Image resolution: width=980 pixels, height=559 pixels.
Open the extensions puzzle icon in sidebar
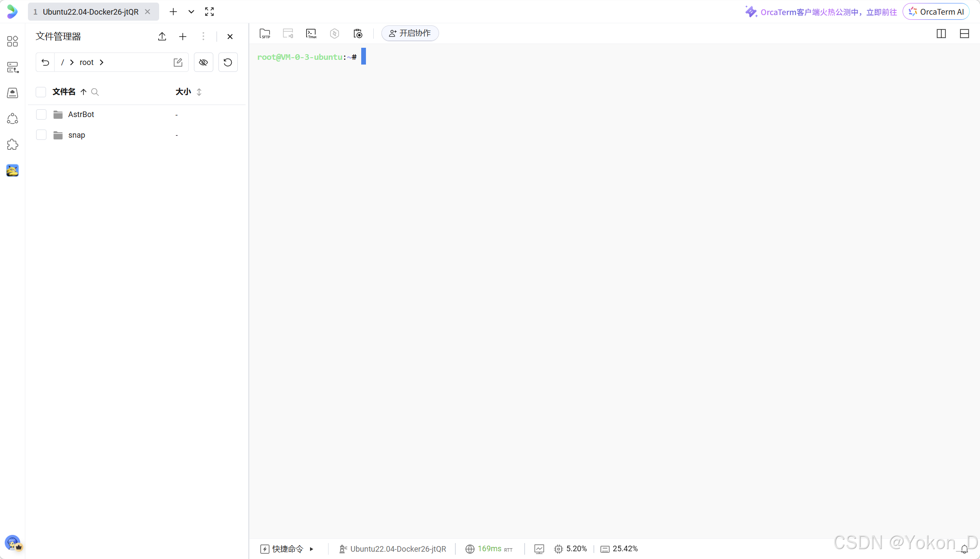pos(12,145)
